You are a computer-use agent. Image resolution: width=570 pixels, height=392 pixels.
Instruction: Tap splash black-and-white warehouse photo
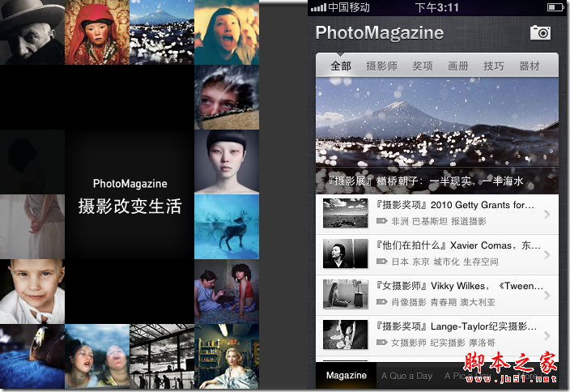point(162,356)
